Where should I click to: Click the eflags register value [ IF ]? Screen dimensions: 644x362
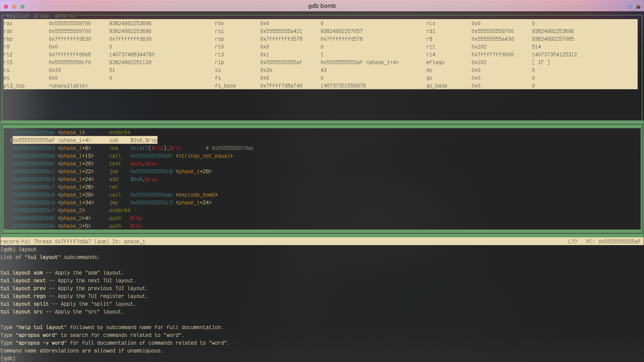pyautogui.click(x=541, y=62)
